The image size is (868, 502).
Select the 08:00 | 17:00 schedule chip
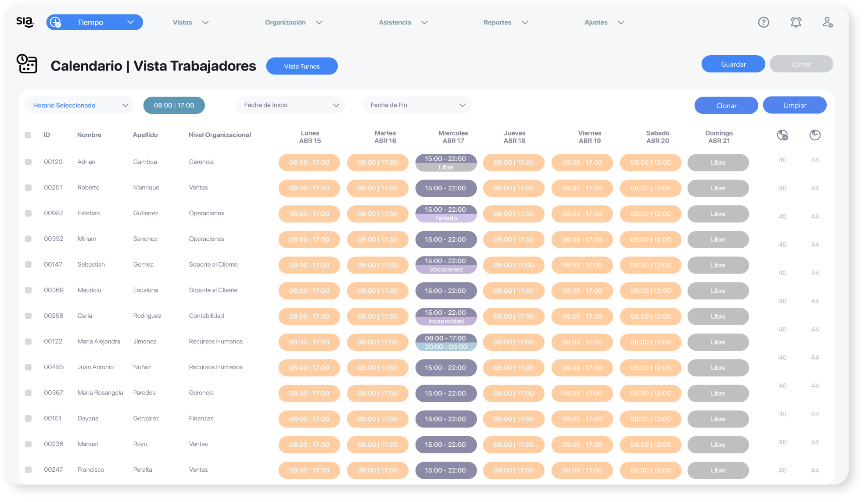pos(174,106)
